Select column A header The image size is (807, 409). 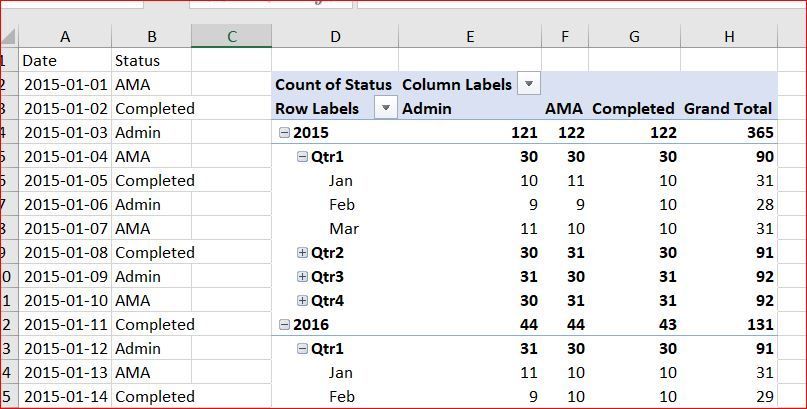[65, 37]
